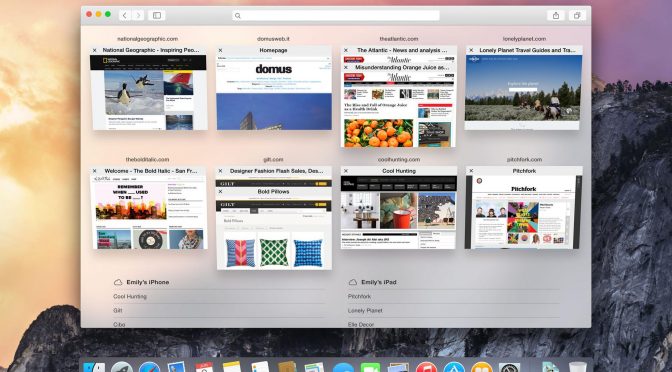Click the Emily's iPhone heading
672x372 pixels.
pos(147,282)
